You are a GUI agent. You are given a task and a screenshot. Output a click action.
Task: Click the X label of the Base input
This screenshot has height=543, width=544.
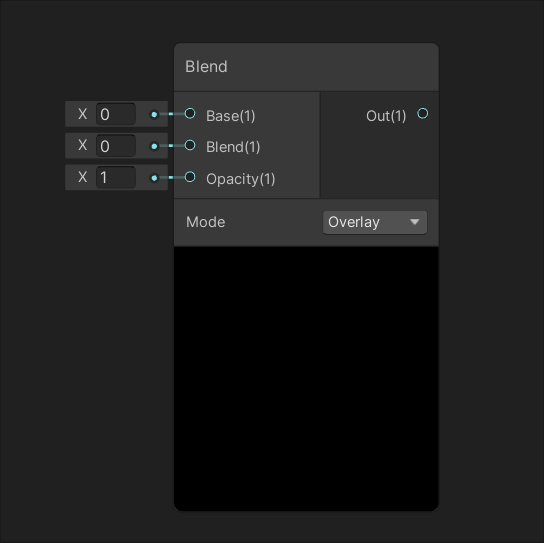[x=83, y=114]
